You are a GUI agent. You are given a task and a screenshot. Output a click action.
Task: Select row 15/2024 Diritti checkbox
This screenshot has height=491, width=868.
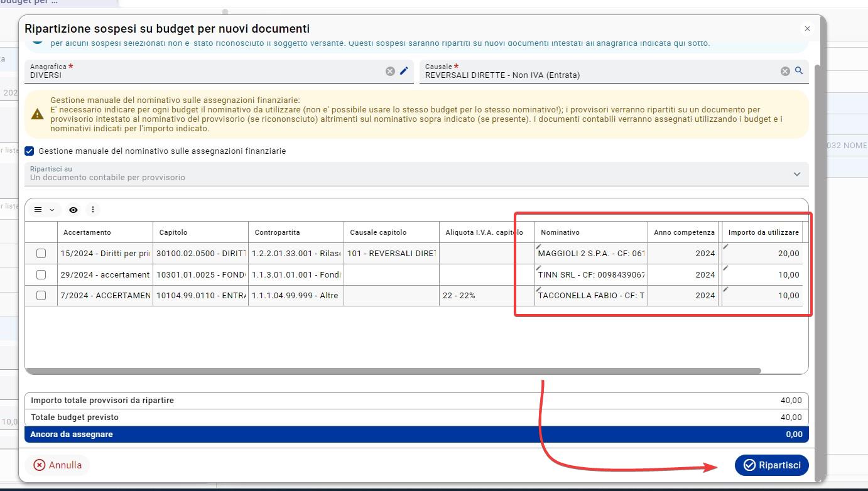pyautogui.click(x=41, y=254)
